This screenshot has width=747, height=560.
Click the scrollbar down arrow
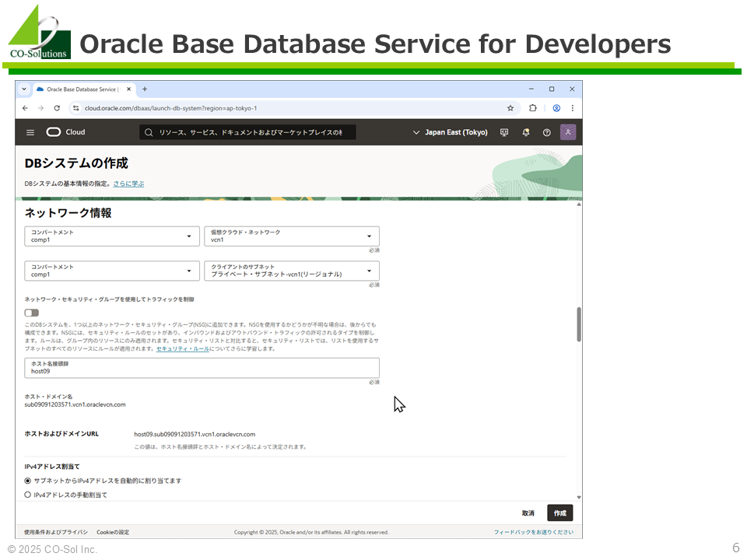pyautogui.click(x=579, y=497)
